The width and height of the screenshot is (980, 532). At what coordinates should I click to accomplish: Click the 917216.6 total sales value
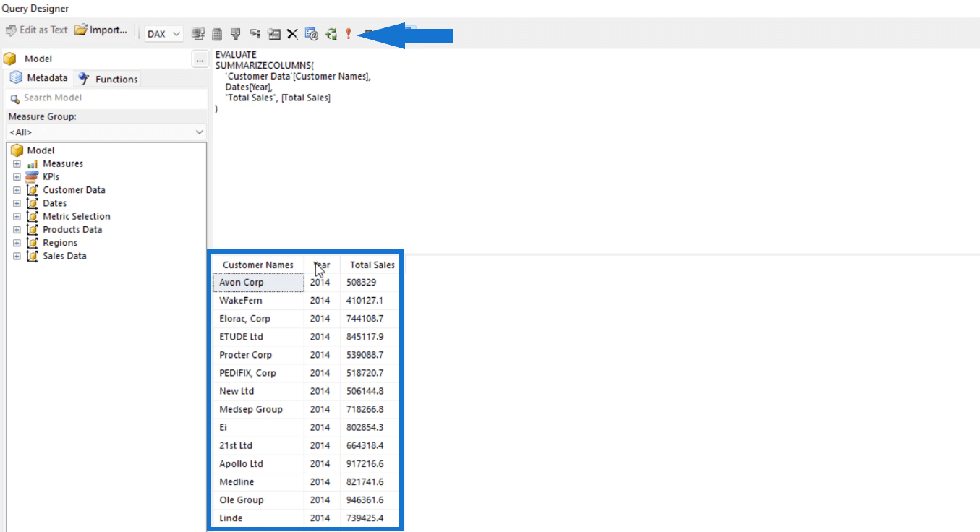point(370,464)
